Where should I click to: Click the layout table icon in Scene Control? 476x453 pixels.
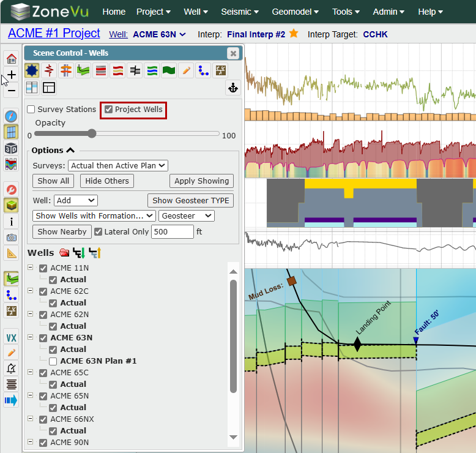coord(49,88)
